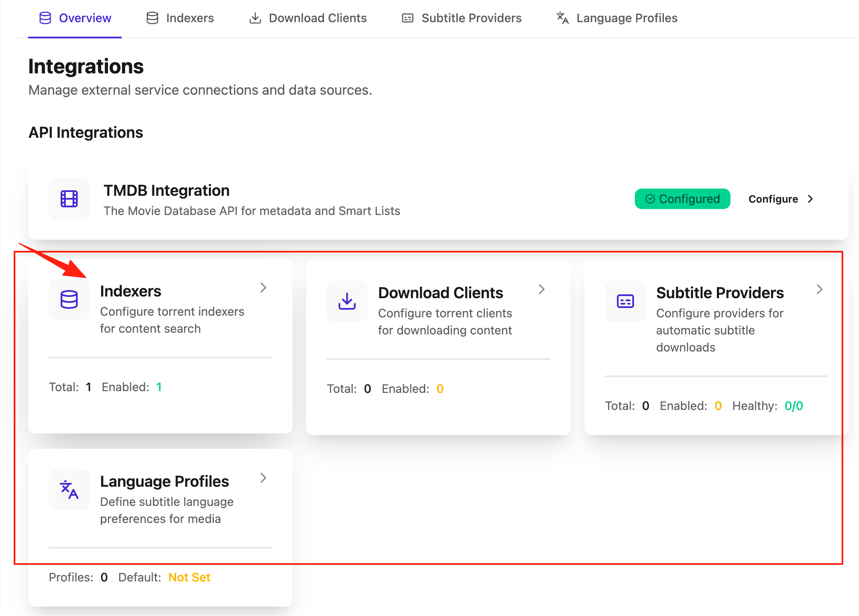Screen dimensions: 859x616
Task: Expand the Indexers card chevron
Action: tap(263, 288)
